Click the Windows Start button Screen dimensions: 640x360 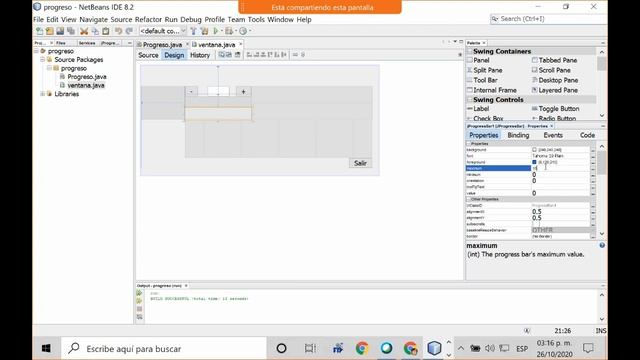(46, 349)
